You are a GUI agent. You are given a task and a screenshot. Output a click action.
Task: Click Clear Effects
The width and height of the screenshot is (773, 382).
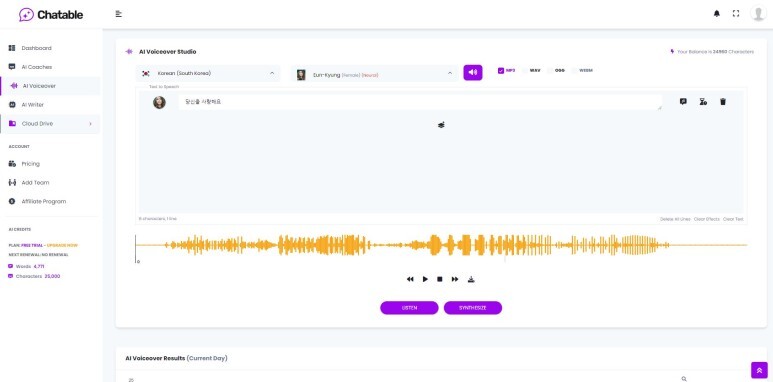click(706, 219)
